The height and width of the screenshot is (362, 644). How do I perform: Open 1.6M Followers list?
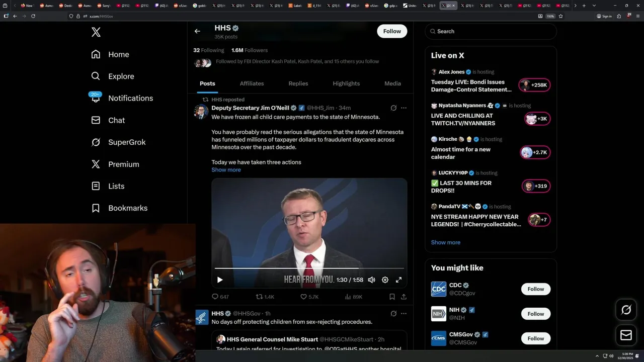250,50
